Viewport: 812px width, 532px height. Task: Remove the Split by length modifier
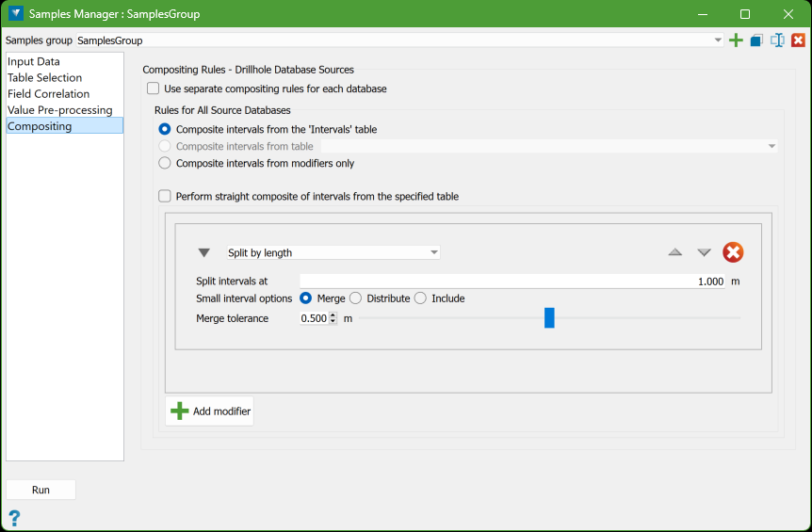click(733, 252)
